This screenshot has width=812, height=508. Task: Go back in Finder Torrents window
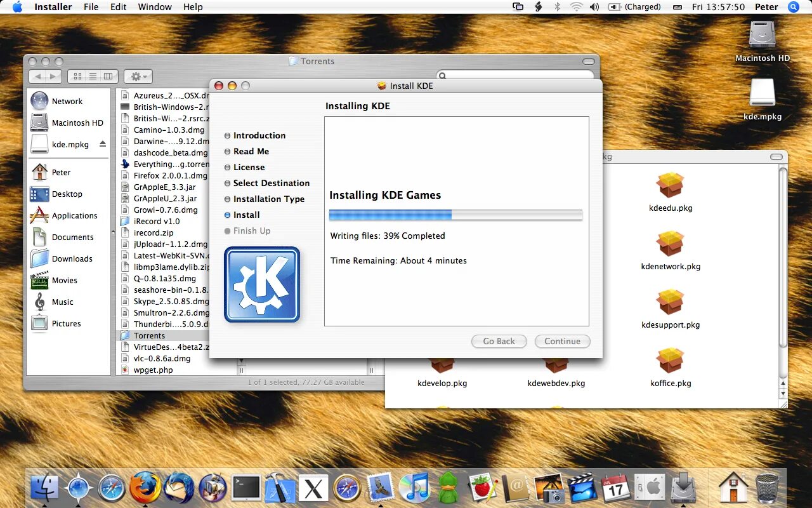point(37,76)
